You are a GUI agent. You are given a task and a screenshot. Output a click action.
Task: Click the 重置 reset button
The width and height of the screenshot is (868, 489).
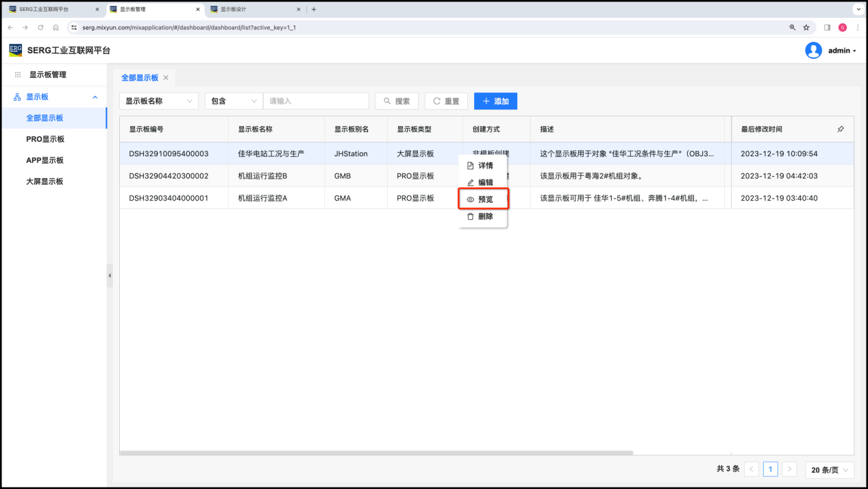pyautogui.click(x=446, y=101)
